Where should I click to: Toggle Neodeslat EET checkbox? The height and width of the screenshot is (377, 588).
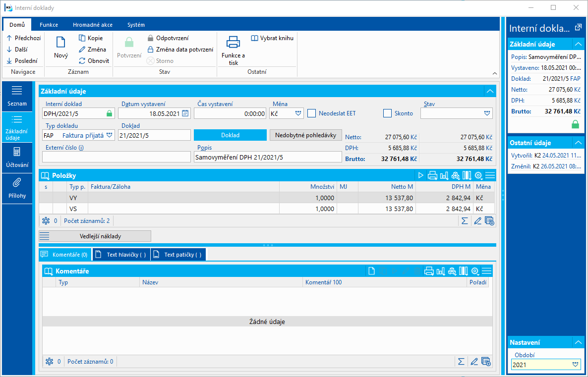pyautogui.click(x=311, y=113)
